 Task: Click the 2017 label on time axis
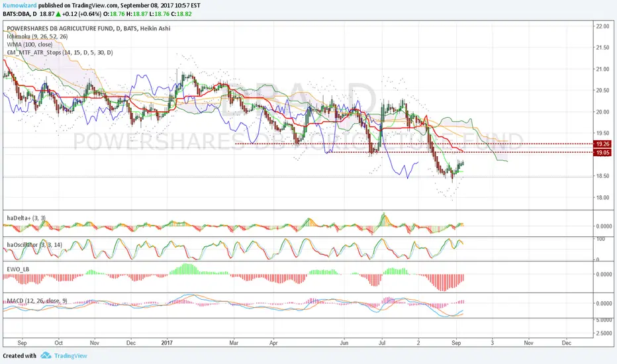point(167,343)
